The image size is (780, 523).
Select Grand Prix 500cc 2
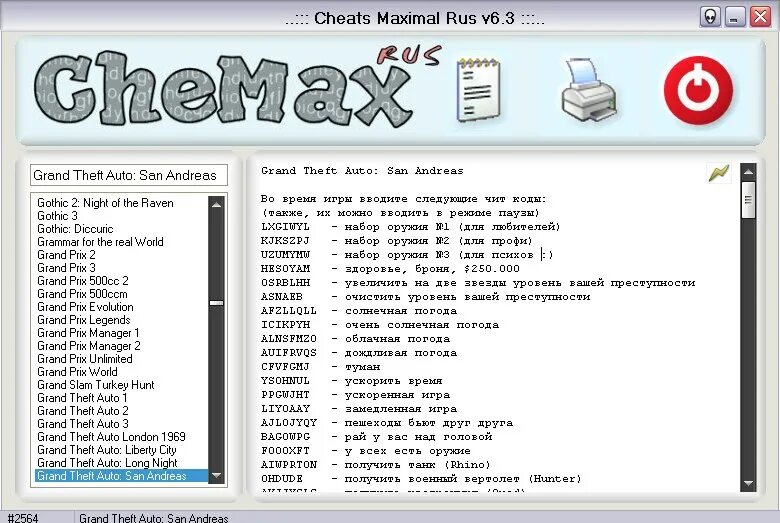click(83, 281)
